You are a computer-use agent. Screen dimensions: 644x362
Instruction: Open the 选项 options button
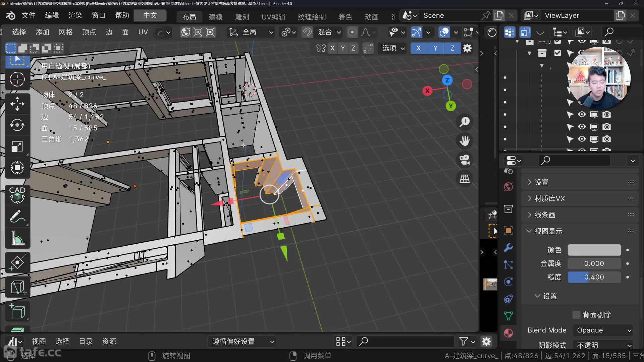(393, 48)
